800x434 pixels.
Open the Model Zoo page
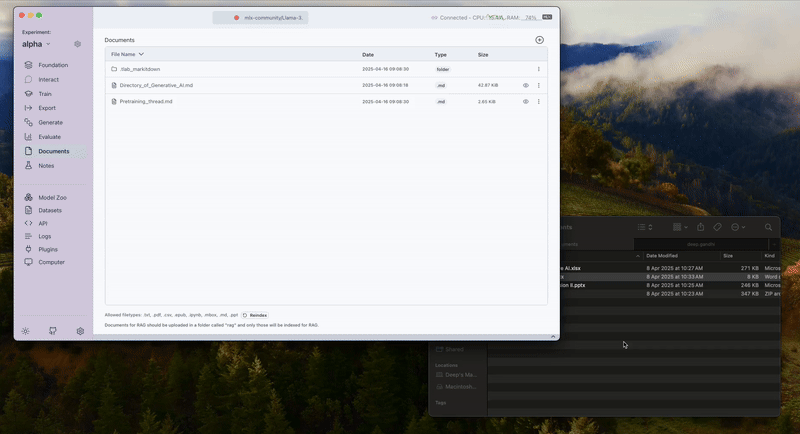click(52, 198)
